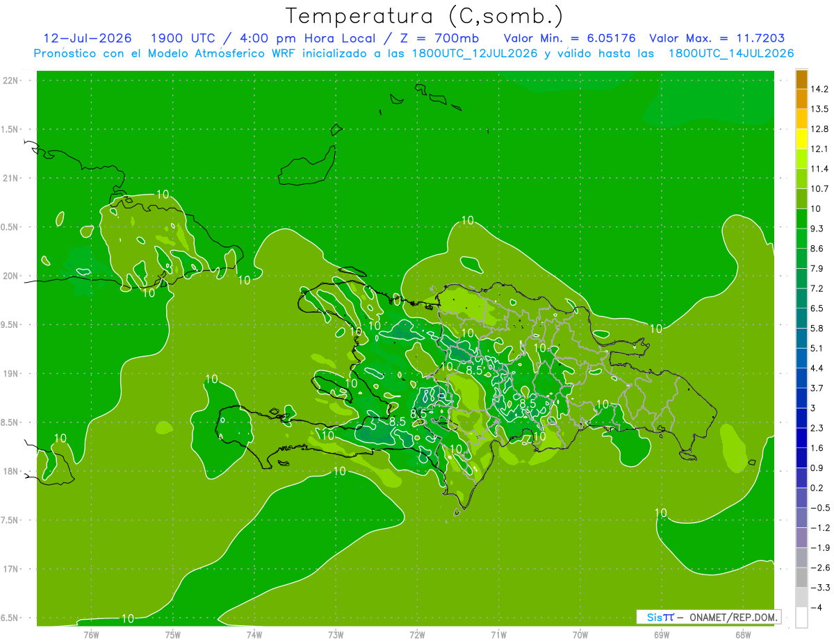Pick the white swatch below -4
Image resolution: width=834 pixels, height=644 pixels.
801,617
